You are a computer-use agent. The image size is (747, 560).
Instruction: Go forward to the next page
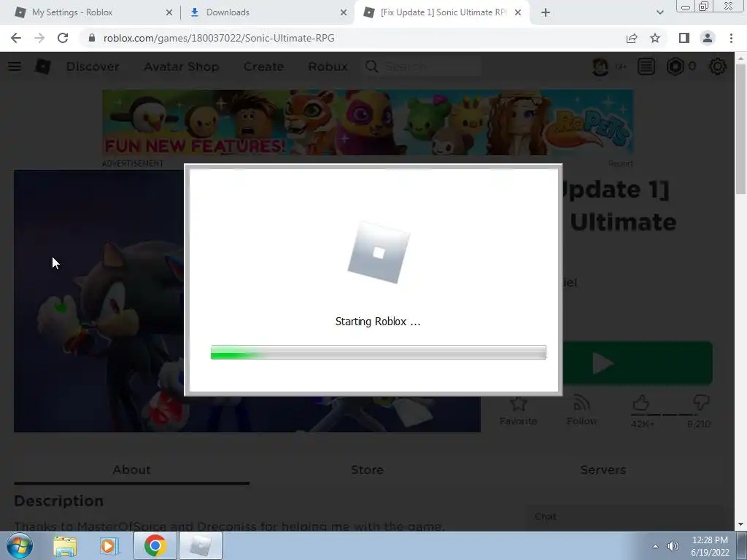pyautogui.click(x=39, y=38)
